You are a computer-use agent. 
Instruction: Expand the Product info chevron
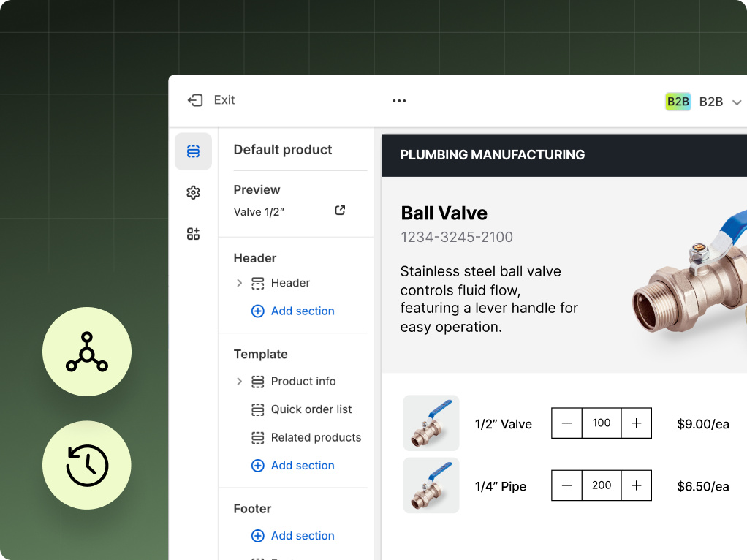[239, 382]
